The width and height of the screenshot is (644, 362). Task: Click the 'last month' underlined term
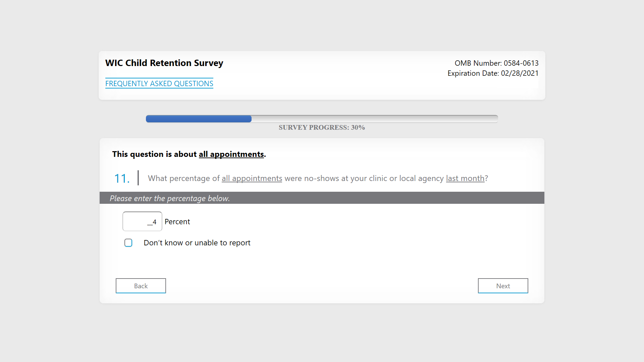coord(465,178)
